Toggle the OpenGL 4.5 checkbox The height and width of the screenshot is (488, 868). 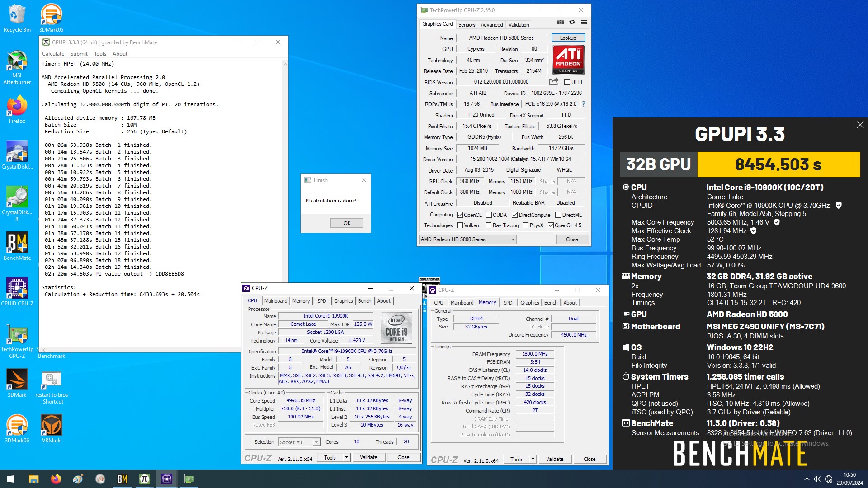551,225
